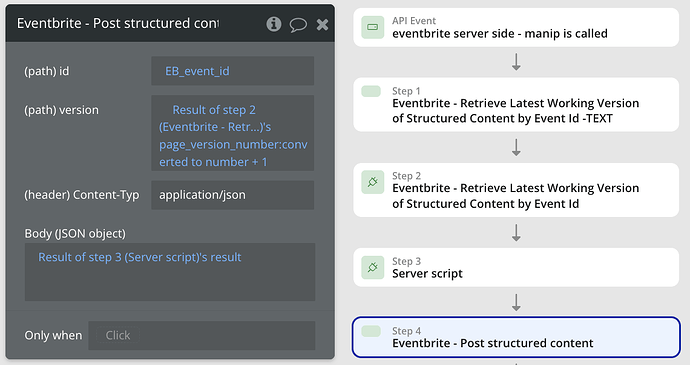This screenshot has height=365, width=690.
Task: Select the Step 3 Server script card
Action: click(516, 267)
